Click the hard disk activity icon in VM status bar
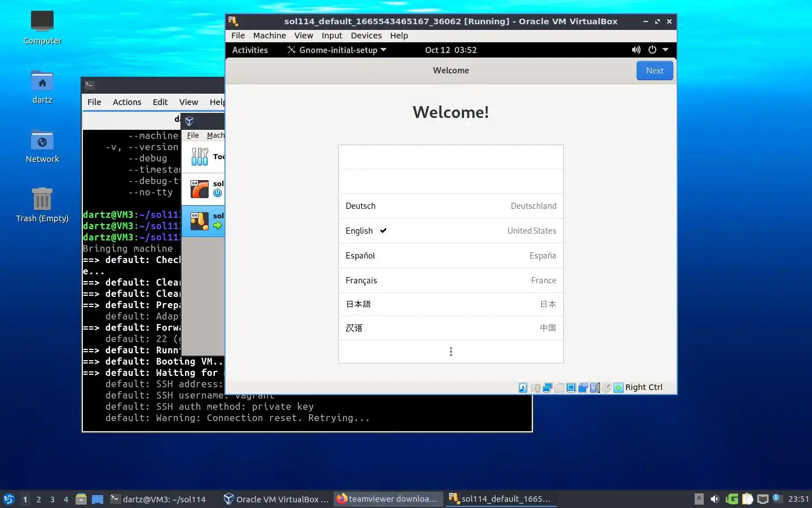Viewport: 812px width, 508px height. (x=523, y=388)
